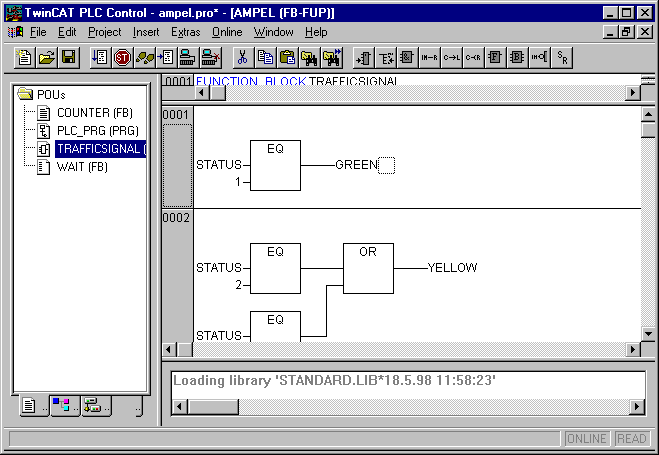
Task: Save project using the floppy disk icon
Action: [69, 58]
